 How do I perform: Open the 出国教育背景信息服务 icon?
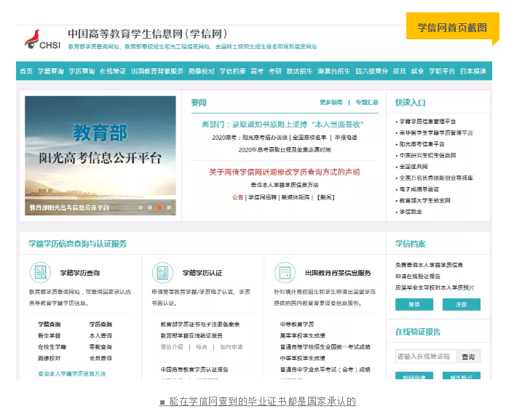[x=285, y=272]
